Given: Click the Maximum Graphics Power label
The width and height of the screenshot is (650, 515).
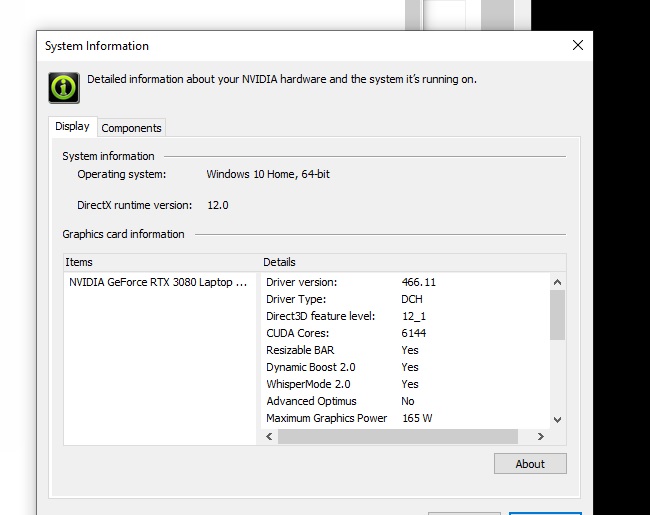Looking at the screenshot, I should 326,418.
